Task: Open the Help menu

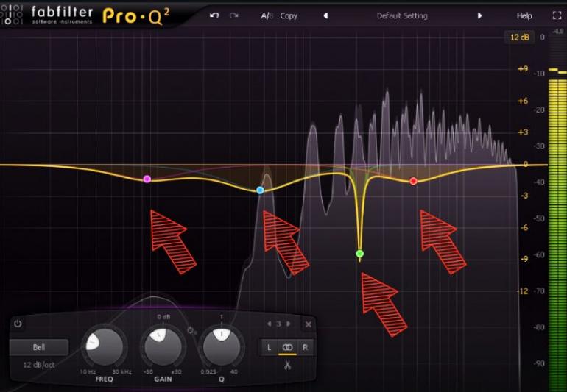Action: (524, 16)
